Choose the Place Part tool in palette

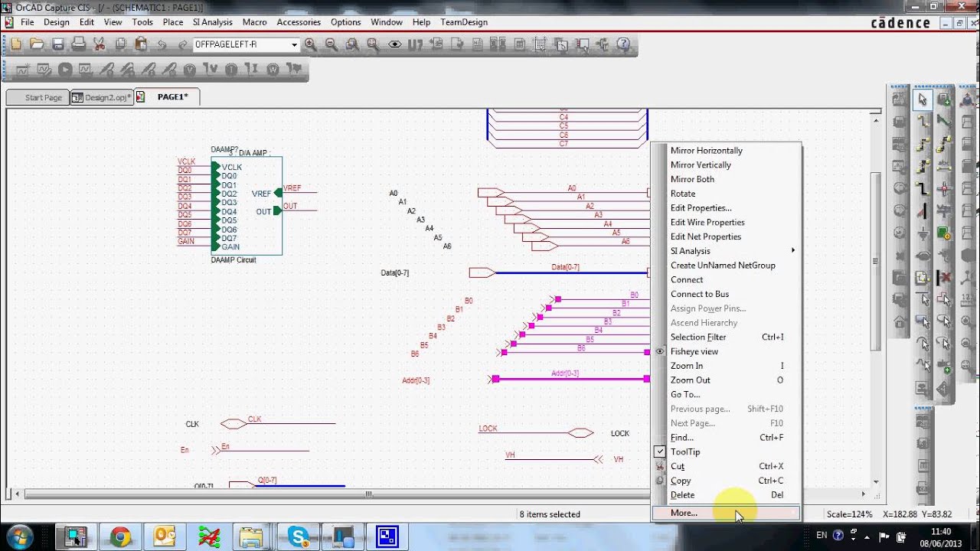point(944,99)
